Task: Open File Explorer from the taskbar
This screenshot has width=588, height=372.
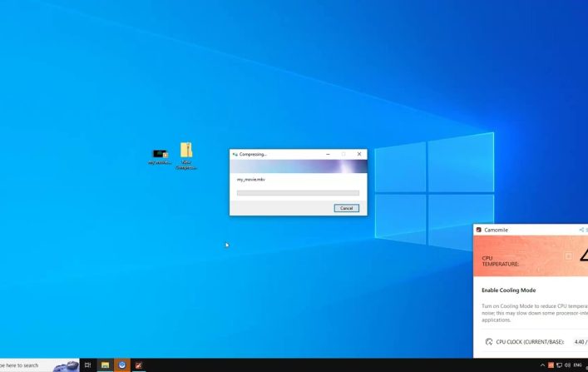Action: (106, 365)
